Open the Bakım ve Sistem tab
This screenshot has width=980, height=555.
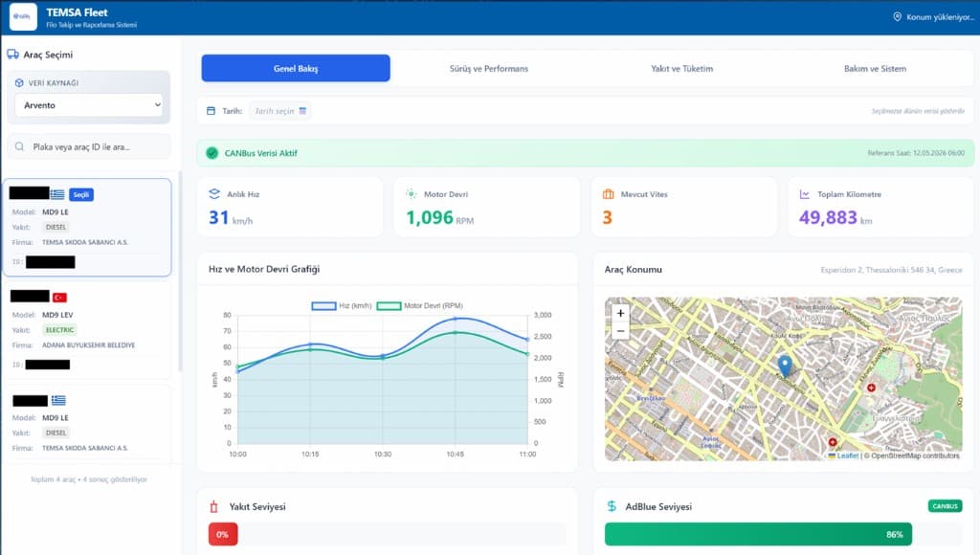tap(875, 68)
